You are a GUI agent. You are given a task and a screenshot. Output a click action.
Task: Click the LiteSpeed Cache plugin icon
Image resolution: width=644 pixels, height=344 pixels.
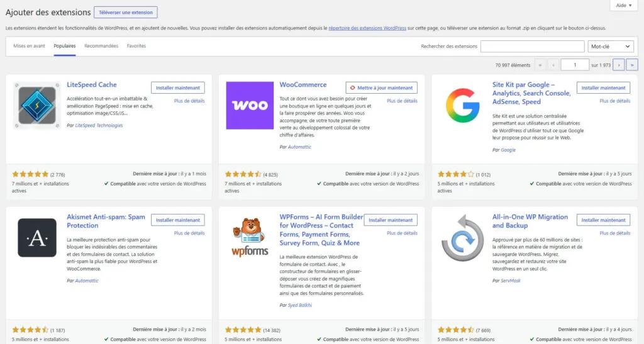pyautogui.click(x=37, y=106)
